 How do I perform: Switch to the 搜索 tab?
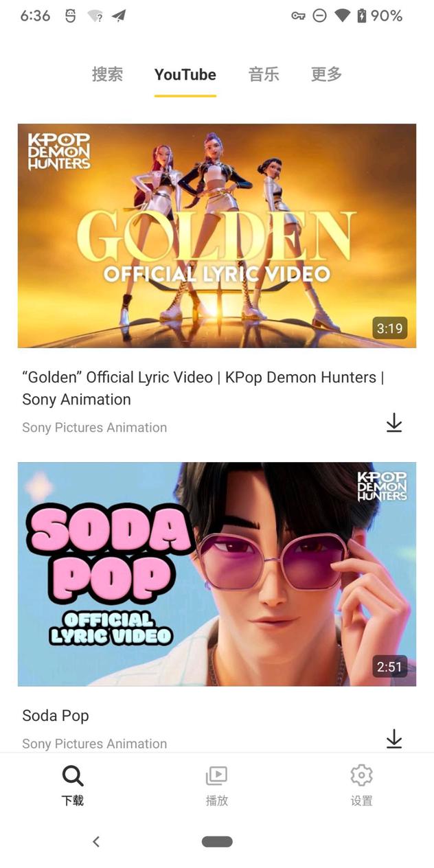(108, 74)
